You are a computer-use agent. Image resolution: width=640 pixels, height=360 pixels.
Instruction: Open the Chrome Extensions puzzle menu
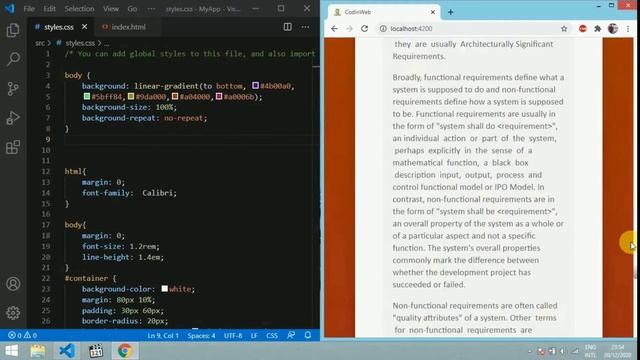click(x=598, y=29)
